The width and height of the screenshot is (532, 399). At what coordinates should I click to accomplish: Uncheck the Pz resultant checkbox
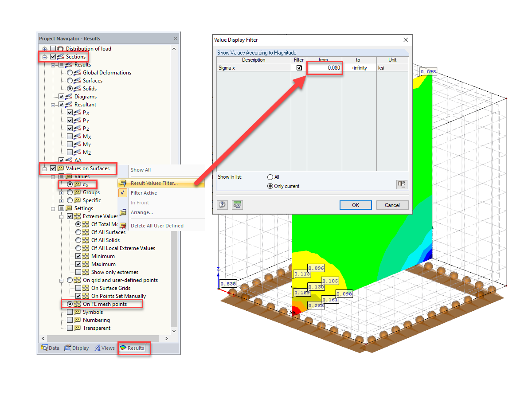tap(70, 129)
